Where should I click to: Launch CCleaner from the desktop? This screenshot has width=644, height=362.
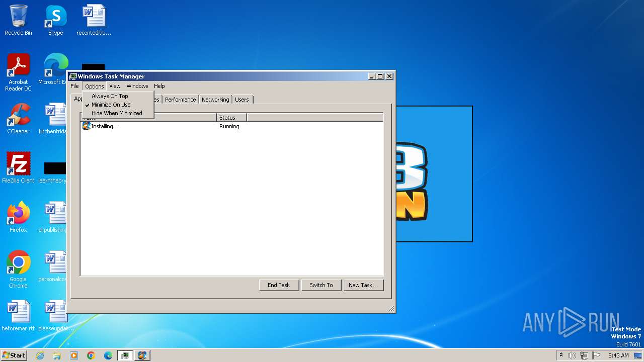coord(18,119)
